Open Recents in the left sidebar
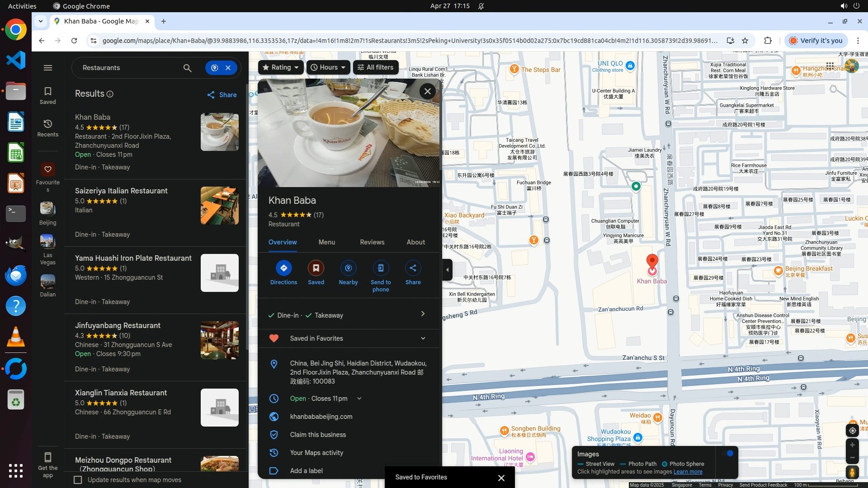Viewport: 868px width, 488px height. tap(48, 128)
